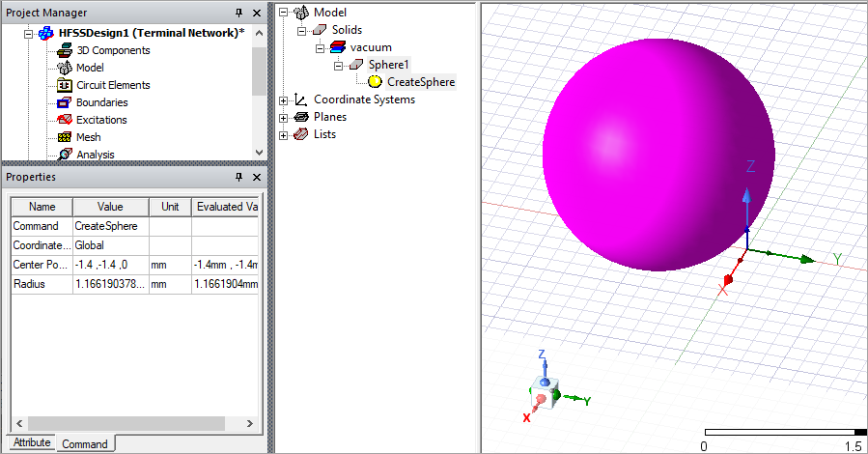Close the Project Manager panel
Screen dimensions: 868x454
[257, 13]
